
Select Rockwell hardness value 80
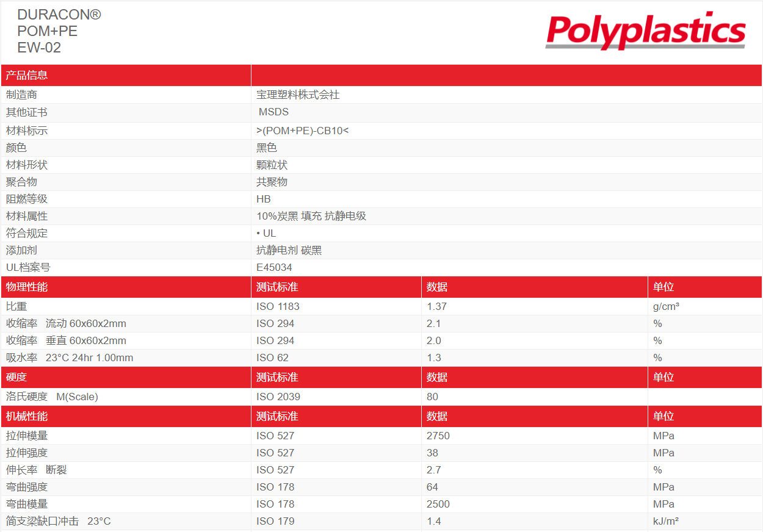click(433, 397)
